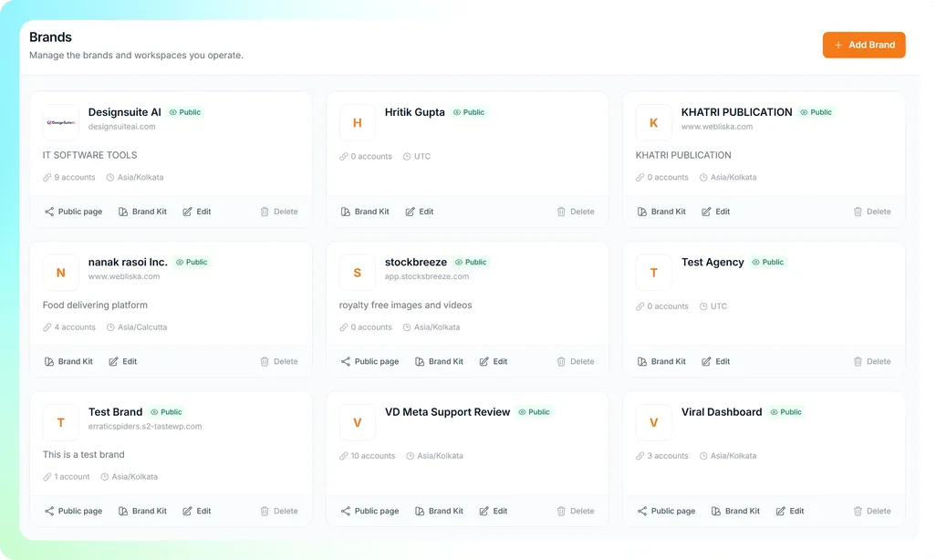Edit the Hritik Gupta brand
The image size is (936, 560).
[420, 212]
